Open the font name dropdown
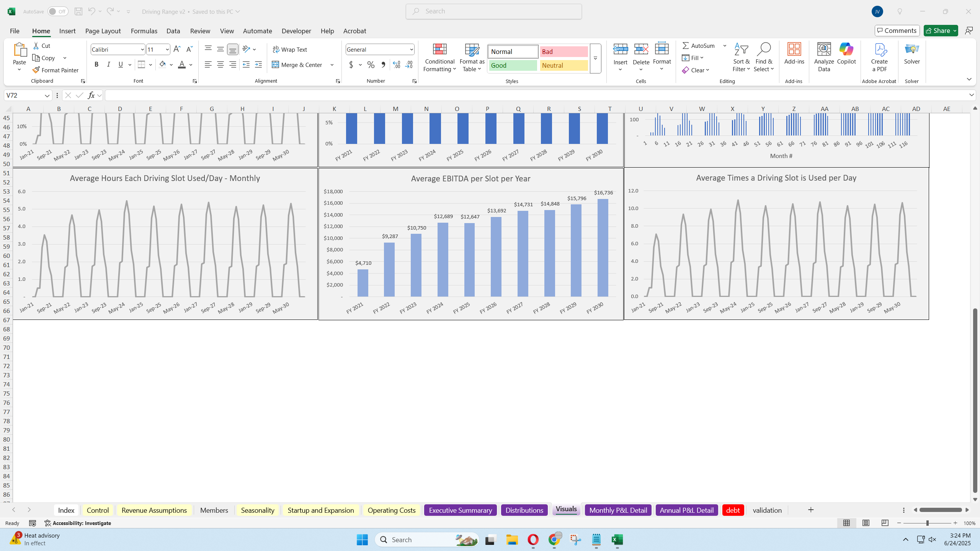The image size is (980, 551). point(142,49)
